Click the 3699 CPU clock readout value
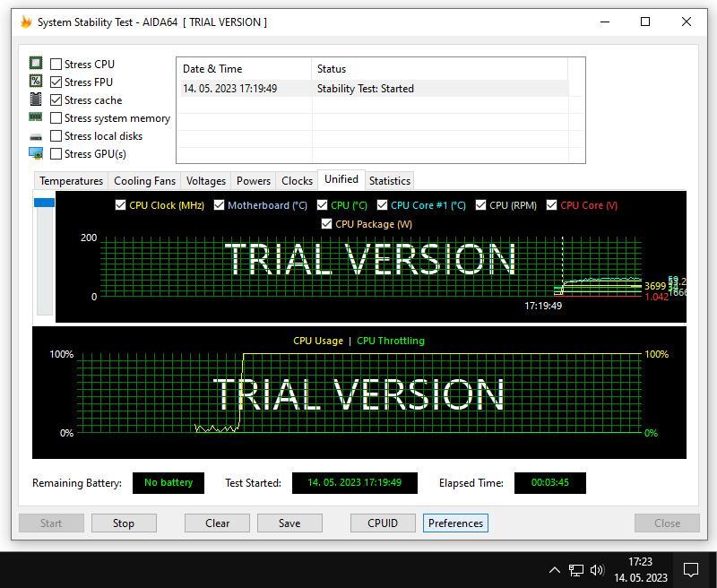717x588 pixels. coord(655,286)
